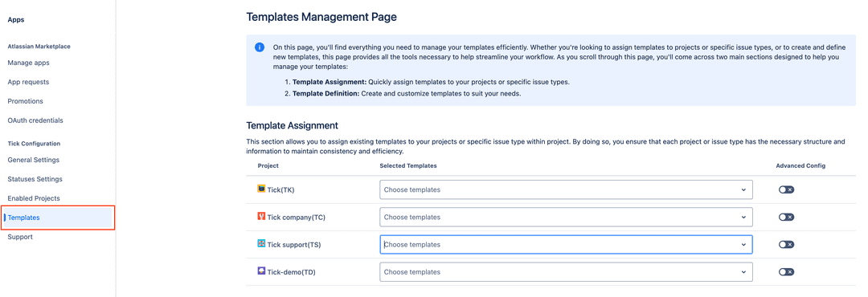
Task: Click the Tick company(TC) project name
Action: coord(296,218)
